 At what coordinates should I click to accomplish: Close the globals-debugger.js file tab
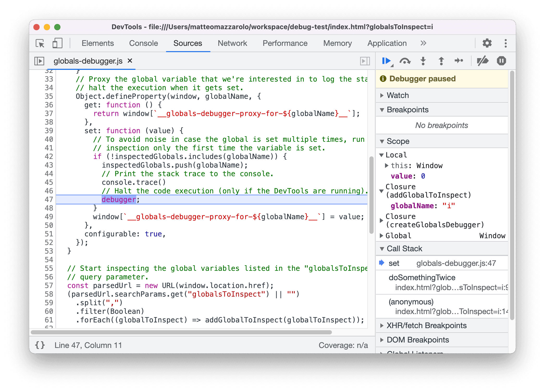130,61
